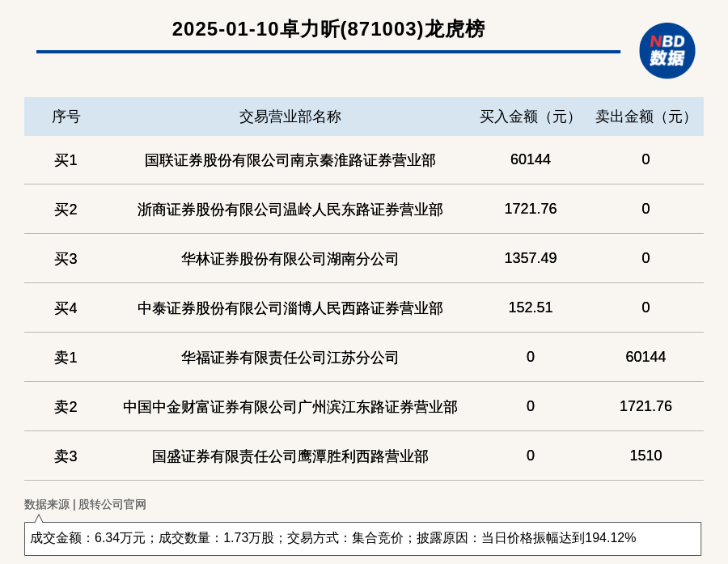
Task: Click the buy amount 0 in 卖1 row
Action: tap(530, 356)
